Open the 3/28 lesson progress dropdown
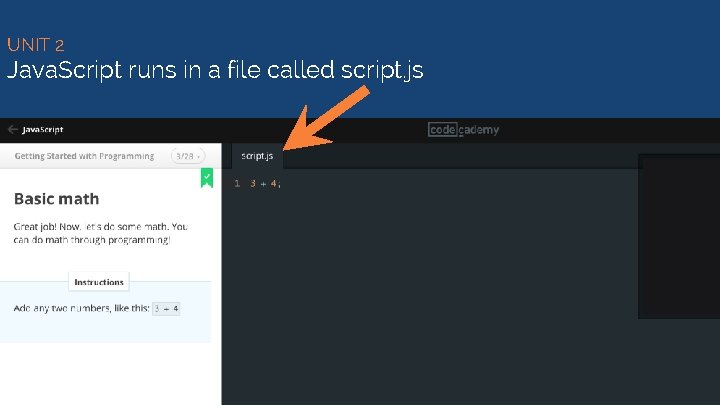 point(188,156)
